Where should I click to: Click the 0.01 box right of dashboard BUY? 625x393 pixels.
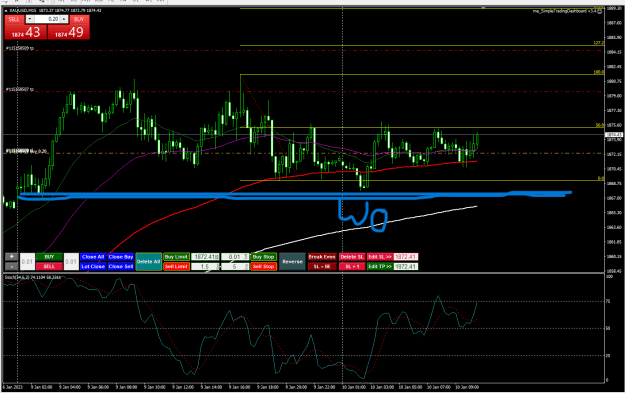click(x=71, y=261)
